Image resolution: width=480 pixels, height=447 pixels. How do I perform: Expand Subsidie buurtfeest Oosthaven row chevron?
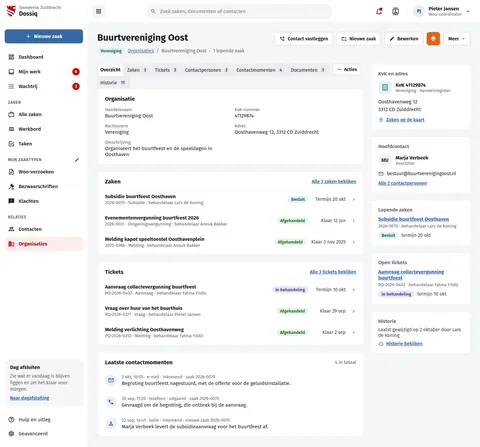tap(354, 199)
